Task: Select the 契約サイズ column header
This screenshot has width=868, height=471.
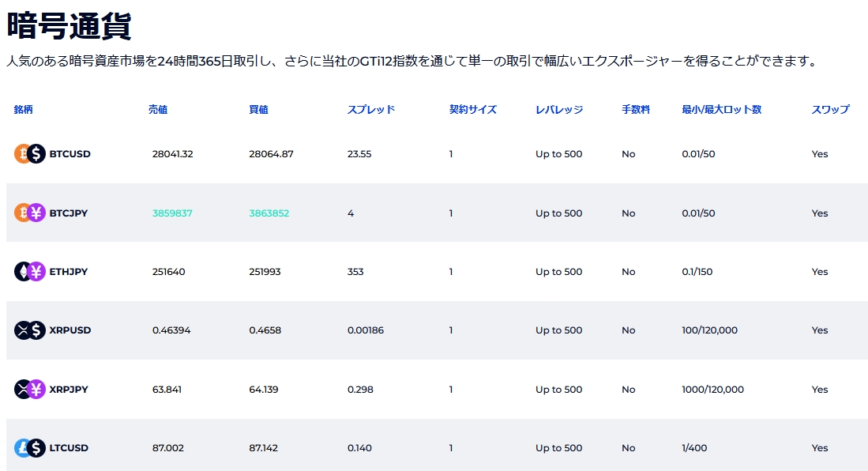Action: point(473,110)
